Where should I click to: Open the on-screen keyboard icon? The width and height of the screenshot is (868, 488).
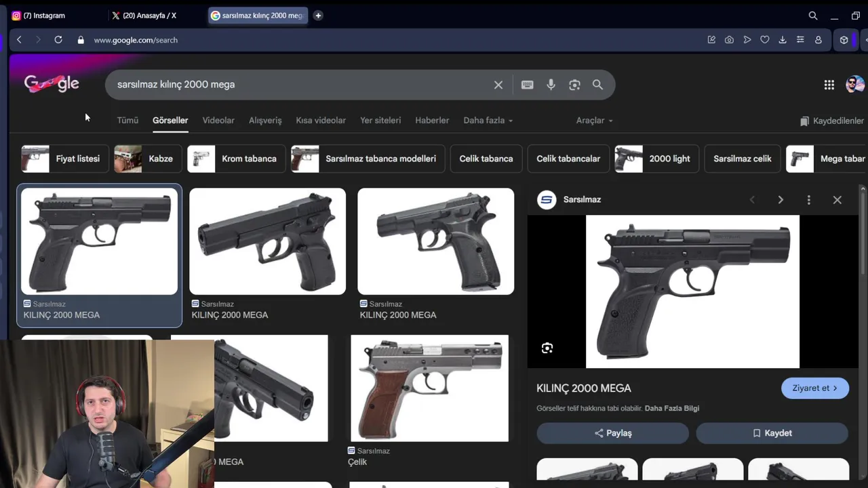tap(527, 85)
